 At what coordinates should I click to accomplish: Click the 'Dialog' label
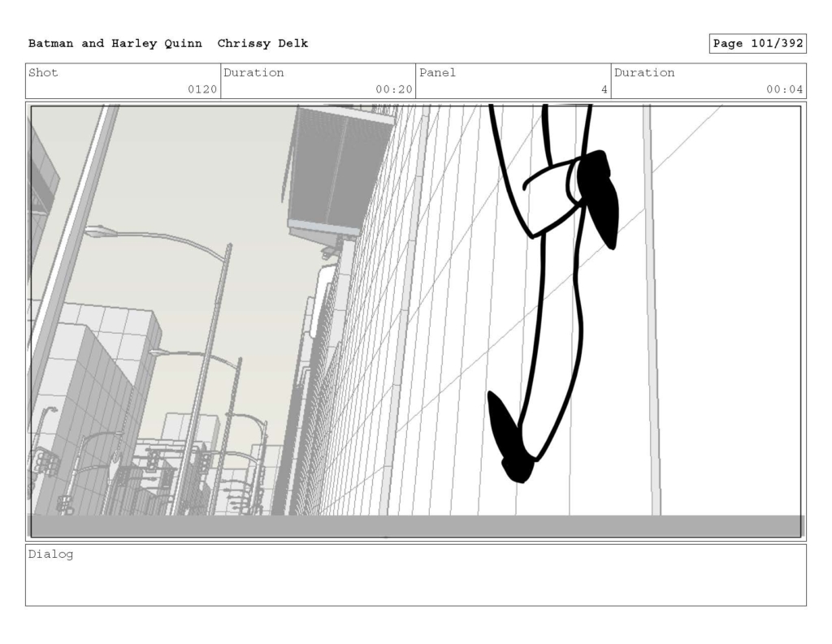point(50,555)
